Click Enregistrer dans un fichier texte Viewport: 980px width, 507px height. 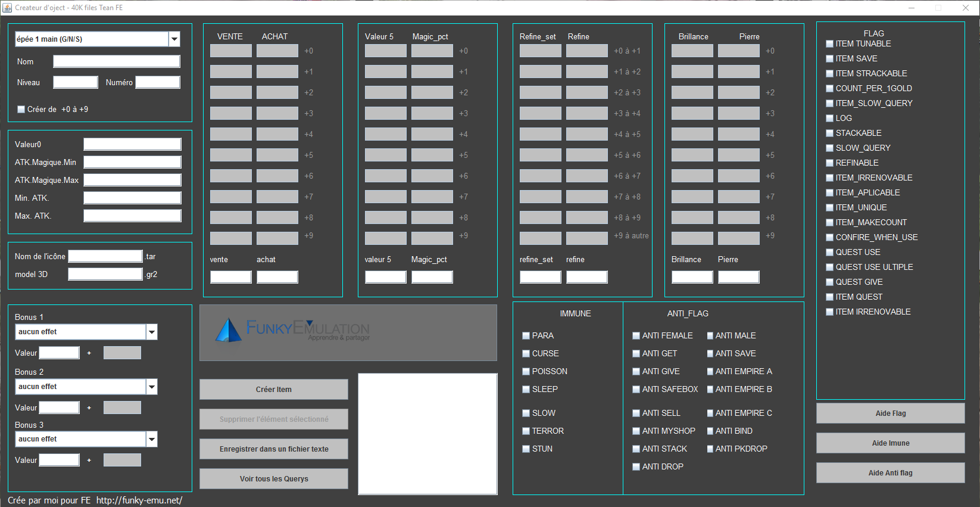click(x=274, y=449)
